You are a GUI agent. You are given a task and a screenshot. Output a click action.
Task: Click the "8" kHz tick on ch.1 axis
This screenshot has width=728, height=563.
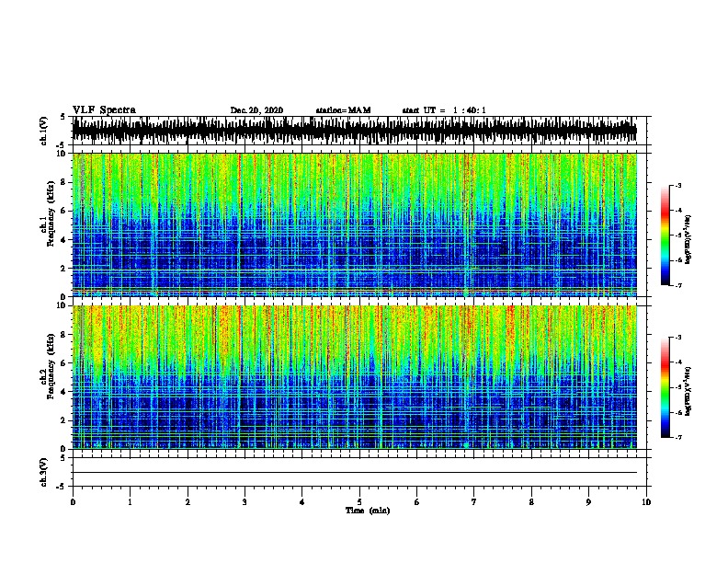pos(63,182)
